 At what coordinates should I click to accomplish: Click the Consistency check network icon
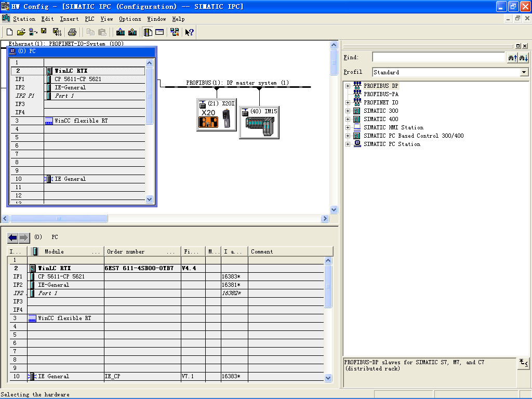175,32
